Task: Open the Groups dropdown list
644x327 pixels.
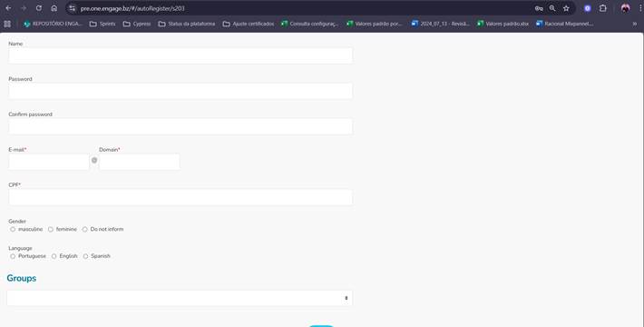Action: 180,298
